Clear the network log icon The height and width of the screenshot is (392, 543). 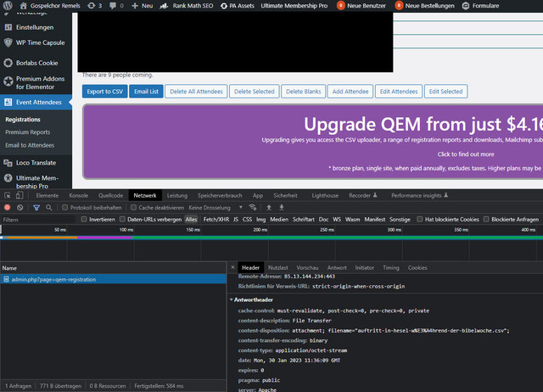pyautogui.click(x=20, y=207)
